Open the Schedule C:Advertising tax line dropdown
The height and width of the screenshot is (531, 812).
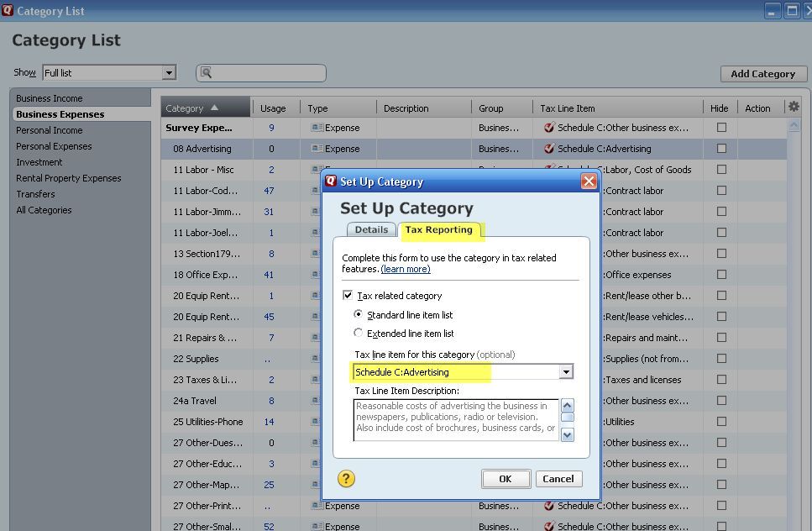click(567, 371)
